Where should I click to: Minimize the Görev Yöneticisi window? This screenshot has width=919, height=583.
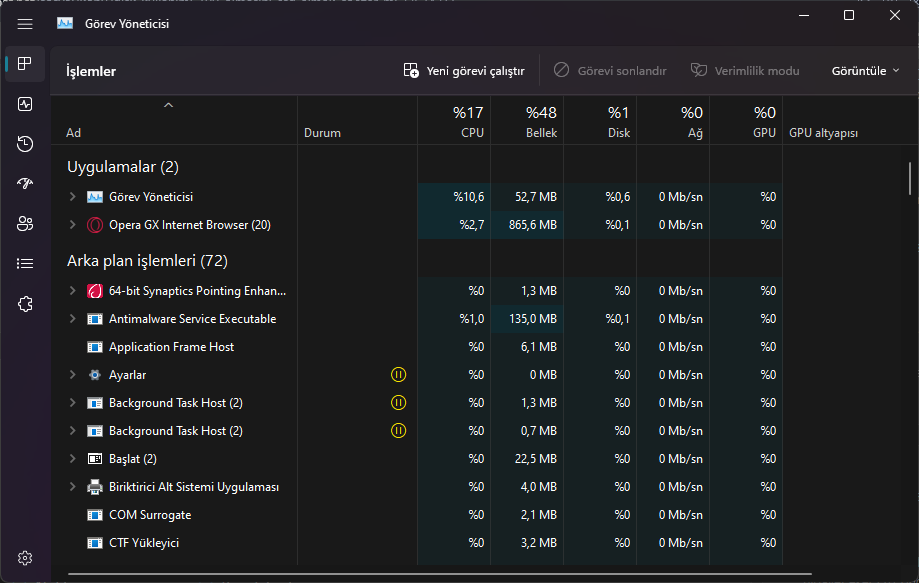tap(804, 15)
